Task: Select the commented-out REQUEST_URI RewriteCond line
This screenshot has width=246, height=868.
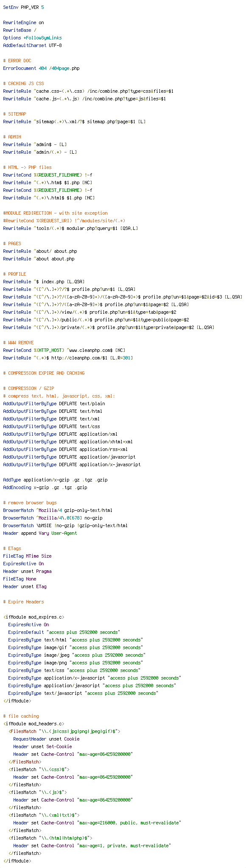Action: tap(64, 221)
